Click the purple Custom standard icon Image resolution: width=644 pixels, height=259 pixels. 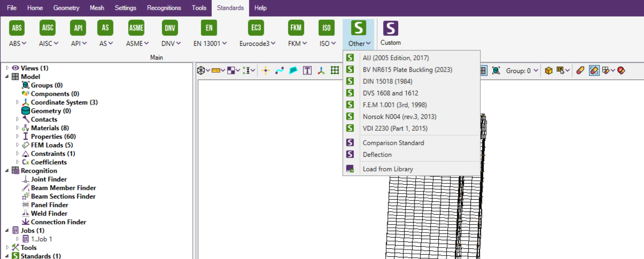(390, 28)
